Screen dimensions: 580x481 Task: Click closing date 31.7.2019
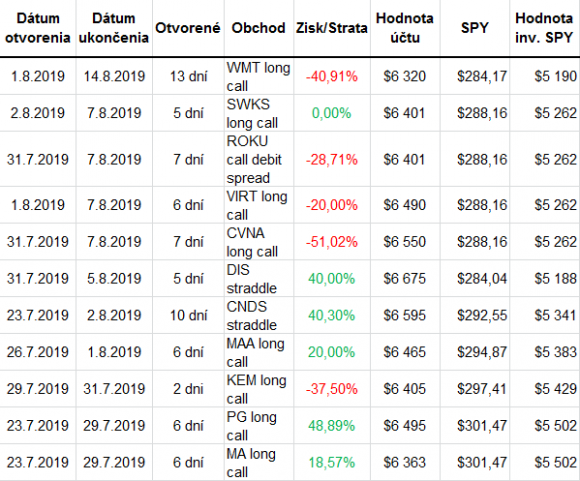(x=114, y=389)
